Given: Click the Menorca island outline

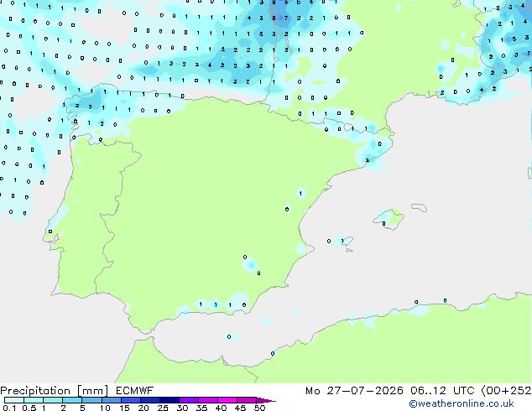Looking at the screenshot, I should [420, 207].
